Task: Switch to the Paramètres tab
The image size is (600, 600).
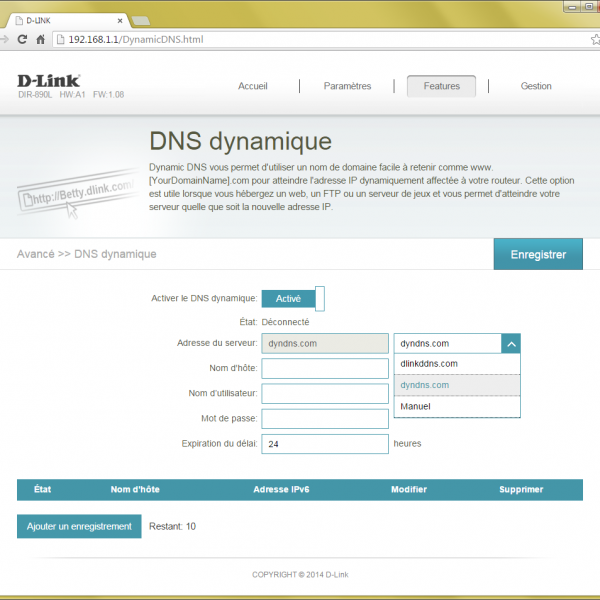Action: tap(347, 86)
